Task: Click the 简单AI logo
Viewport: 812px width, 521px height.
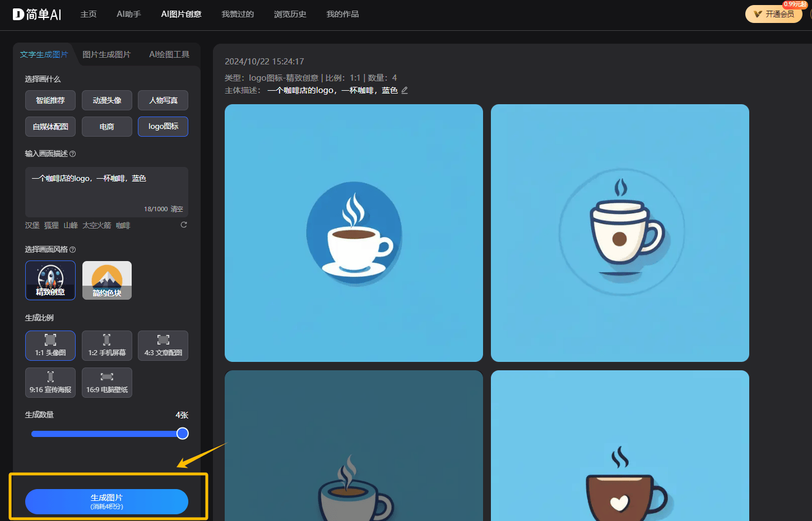Action: (37, 15)
